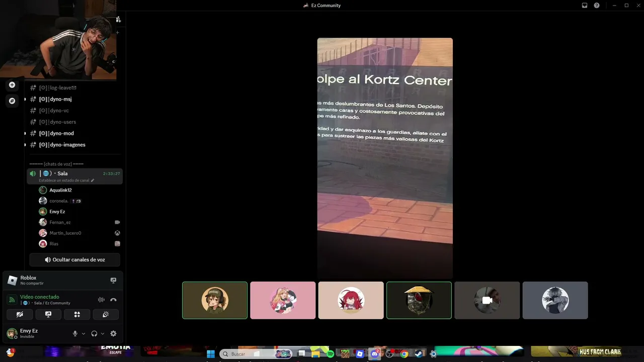Share Roblox screen via stream icon
The height and width of the screenshot is (362, 644).
113,280
